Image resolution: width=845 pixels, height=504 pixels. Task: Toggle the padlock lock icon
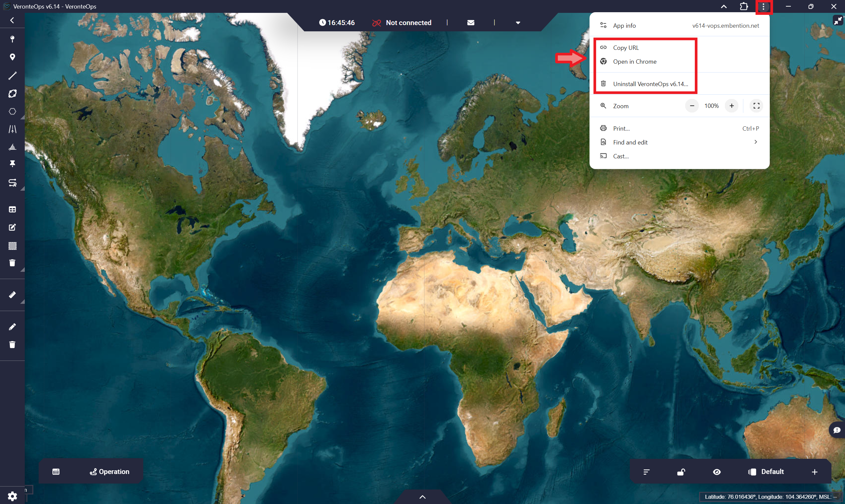(x=681, y=472)
